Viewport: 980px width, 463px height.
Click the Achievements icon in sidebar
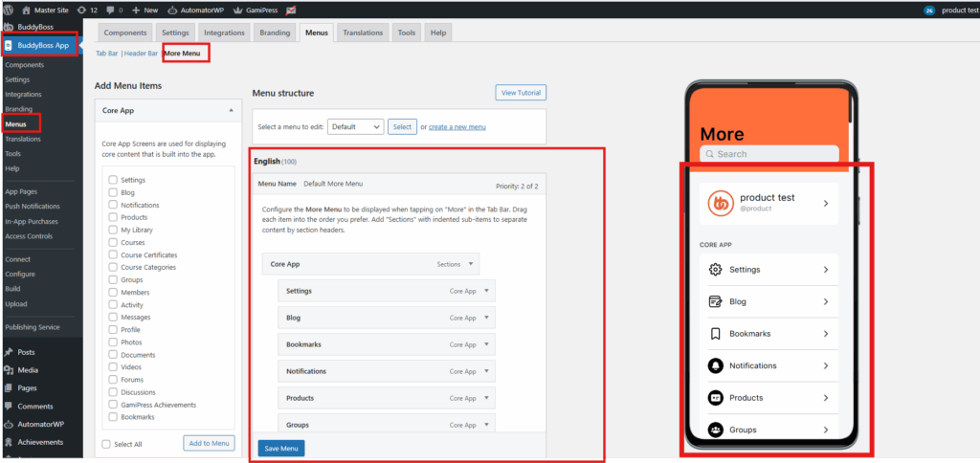(9, 442)
